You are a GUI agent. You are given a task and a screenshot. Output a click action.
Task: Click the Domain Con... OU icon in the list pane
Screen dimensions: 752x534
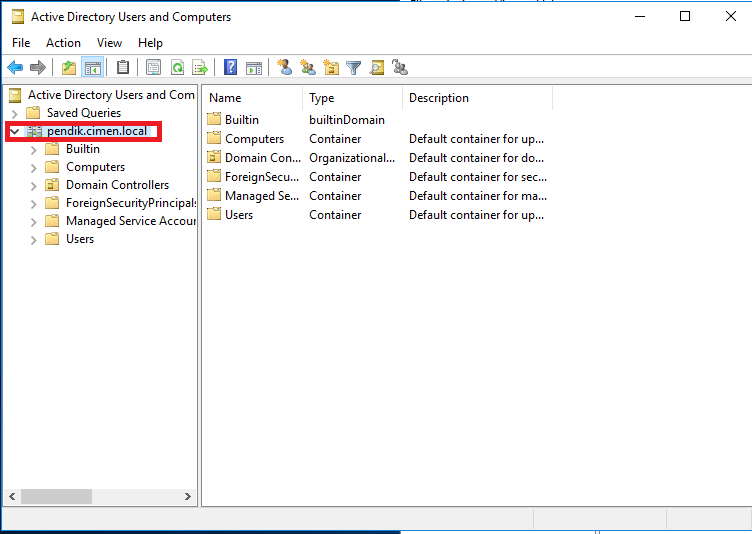(214, 157)
